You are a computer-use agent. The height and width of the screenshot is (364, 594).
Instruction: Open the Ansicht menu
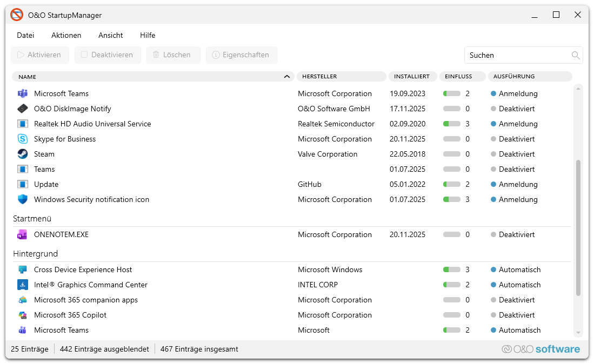tap(110, 35)
